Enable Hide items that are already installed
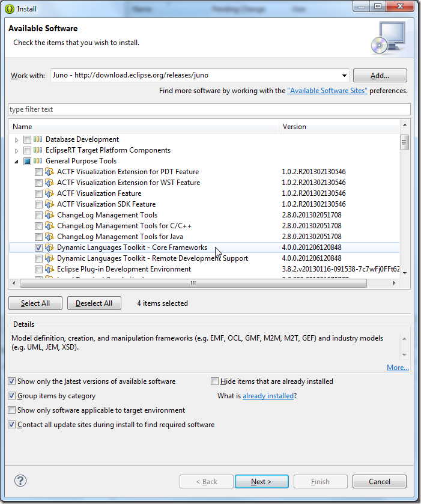 pyautogui.click(x=214, y=381)
